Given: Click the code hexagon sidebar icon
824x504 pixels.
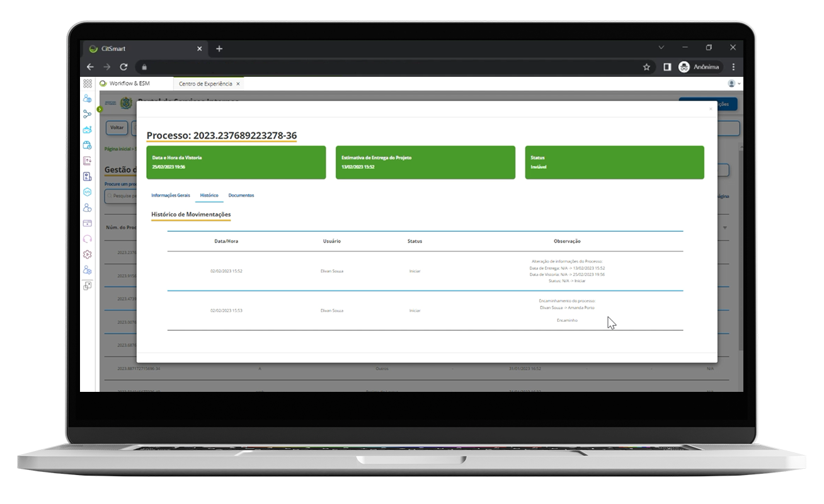Looking at the screenshot, I should (88, 192).
